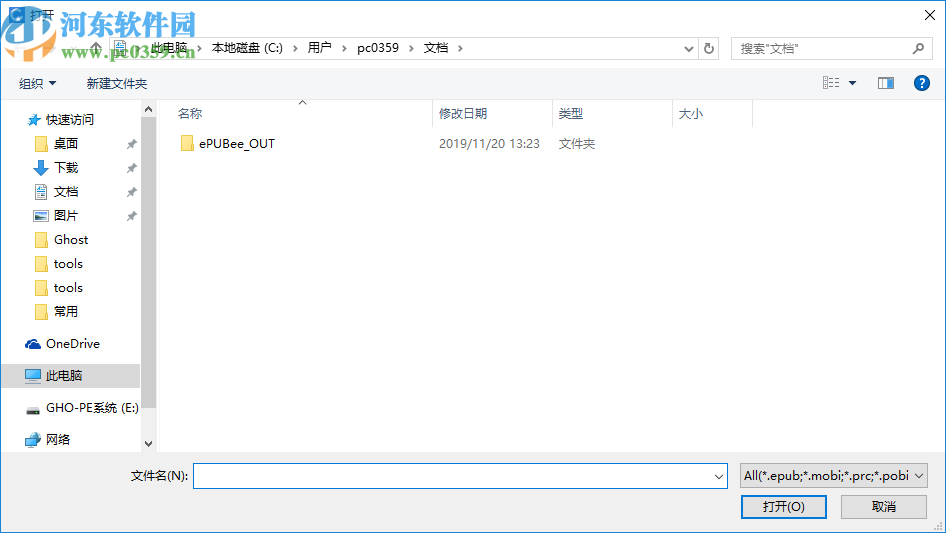Viewport: 946px width, 533px height.
Task: Close the 打开 dialog
Action: click(930, 15)
